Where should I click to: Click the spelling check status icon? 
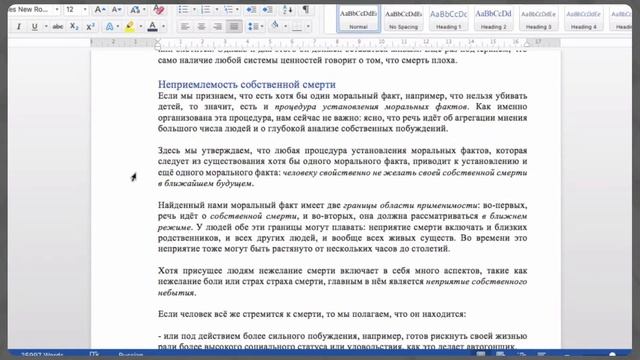(94, 355)
